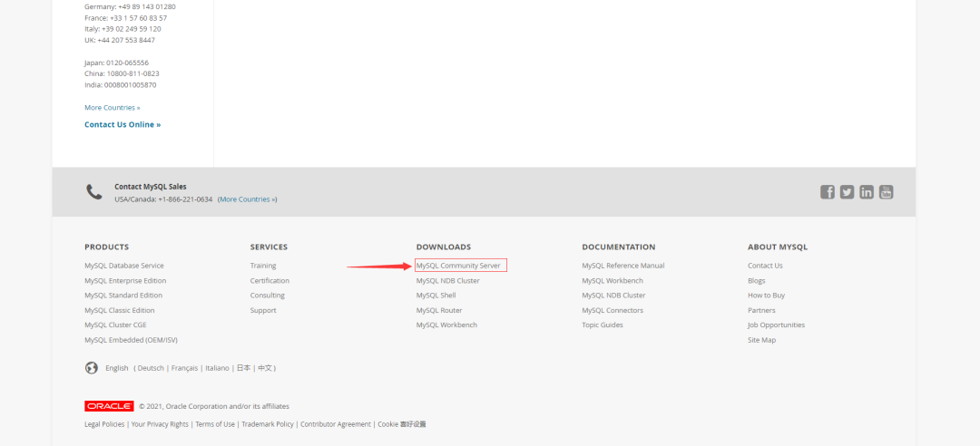Click More Countries in sales bar
Image resolution: width=980 pixels, height=446 pixels.
[x=248, y=199]
